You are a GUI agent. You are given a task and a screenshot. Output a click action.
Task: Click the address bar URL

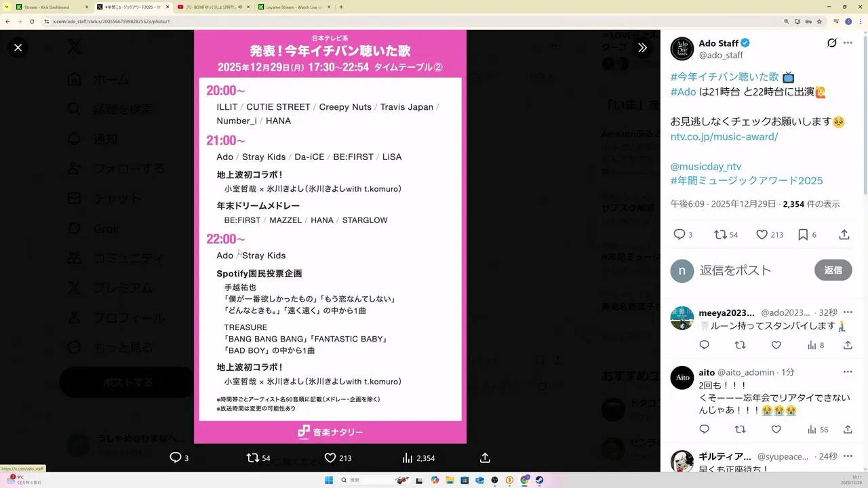pyautogui.click(x=112, y=21)
